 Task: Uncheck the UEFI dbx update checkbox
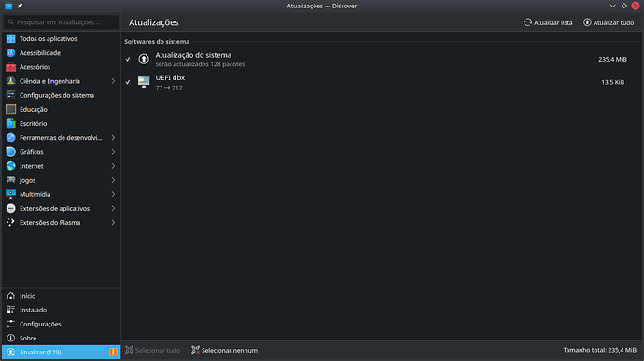click(128, 82)
